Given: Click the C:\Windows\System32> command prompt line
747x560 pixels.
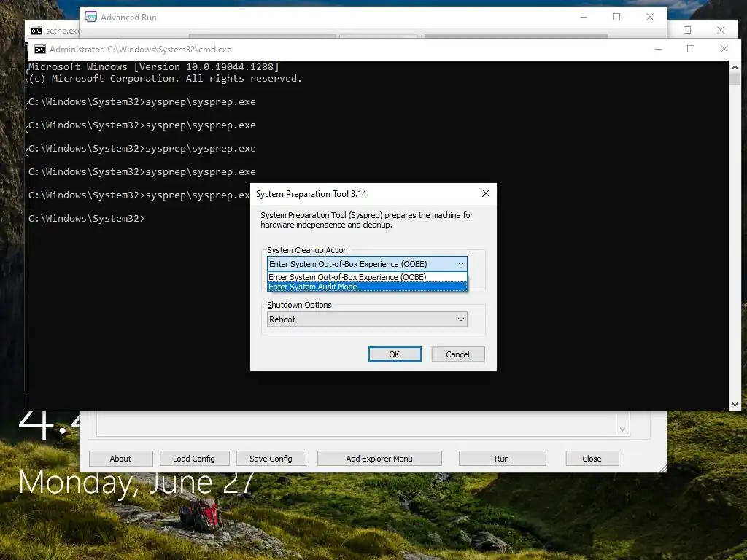Looking at the screenshot, I should [86, 219].
